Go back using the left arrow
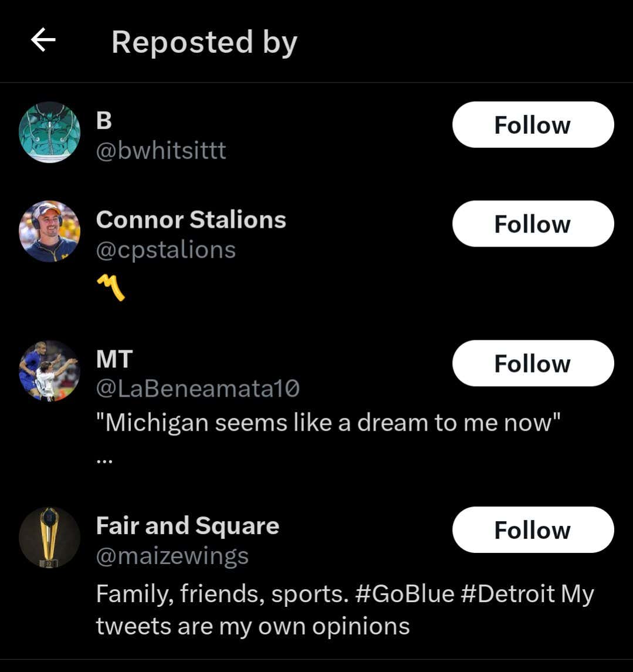633x672 pixels. coord(43,40)
